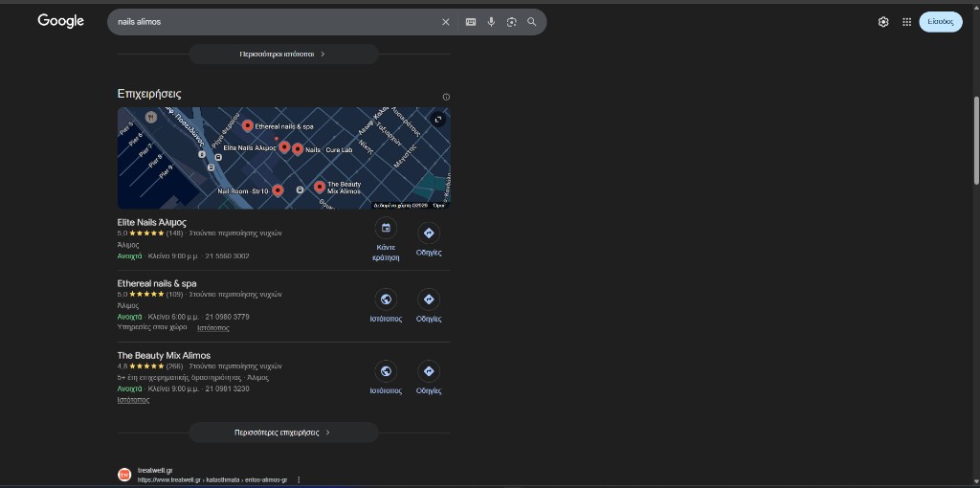Click the Beauty Mix (266) reviews count
980x488 pixels.
174,366
